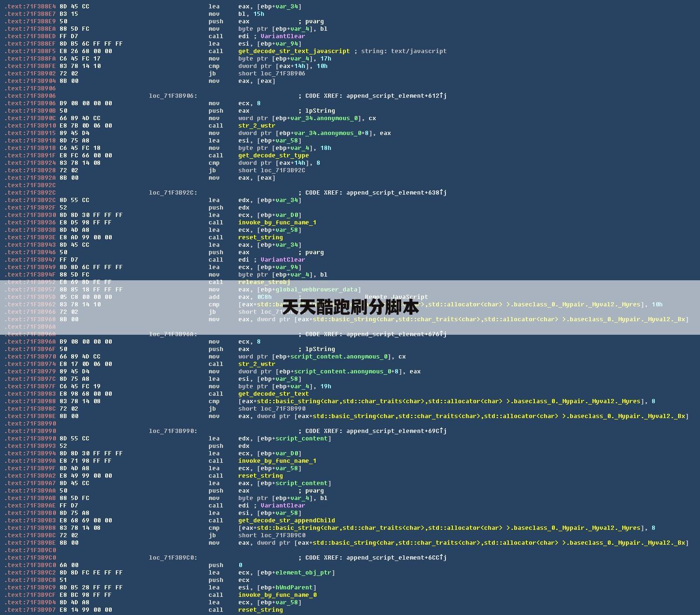Click VariantClear on row 71F3B9AE
Screen dimensions: 700x615
(x=283, y=506)
